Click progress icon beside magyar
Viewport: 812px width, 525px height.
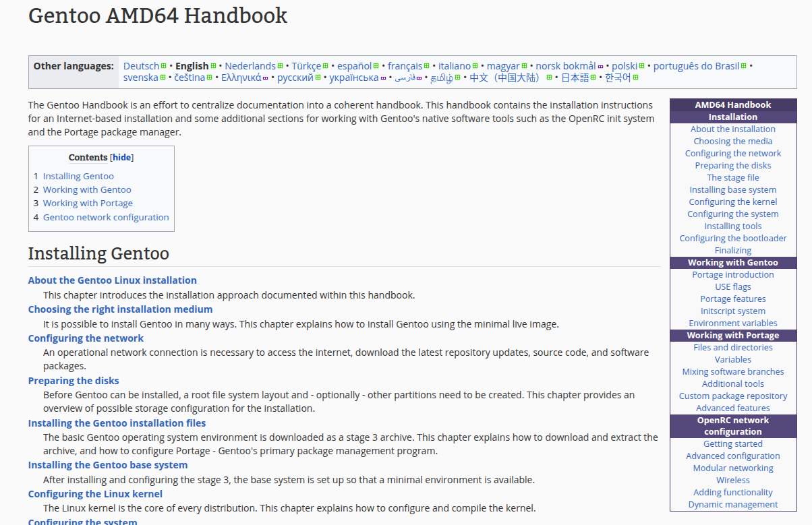coord(524,66)
